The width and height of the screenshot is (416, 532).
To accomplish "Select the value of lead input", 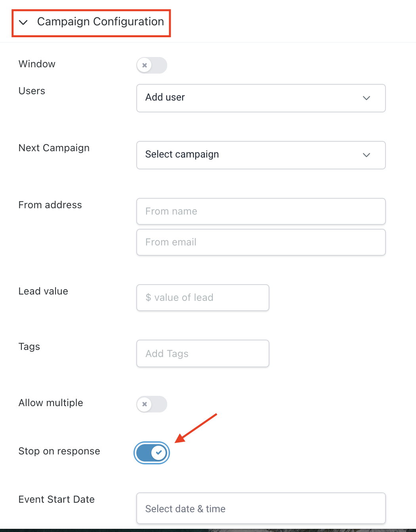I will pyautogui.click(x=202, y=298).
